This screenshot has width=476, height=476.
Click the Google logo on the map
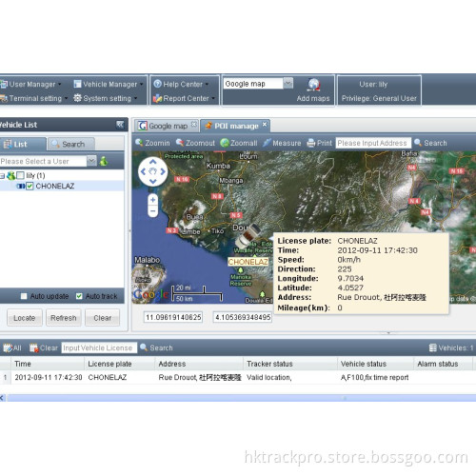point(151,294)
